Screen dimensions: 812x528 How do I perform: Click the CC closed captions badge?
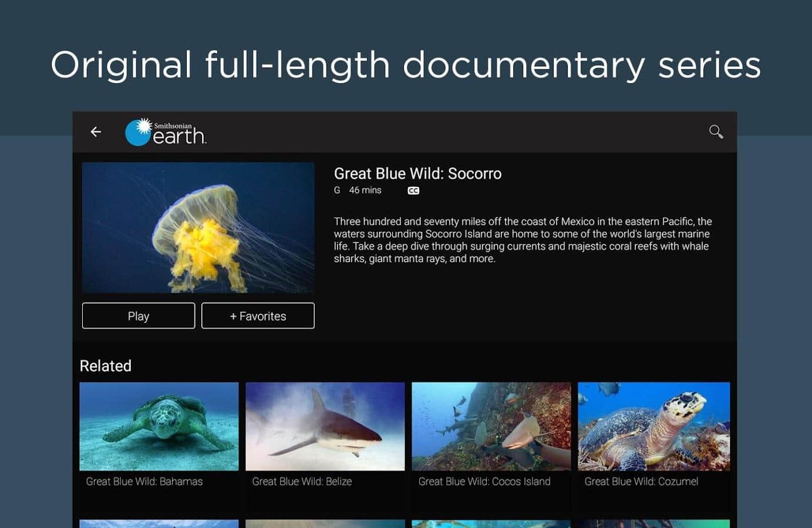(413, 191)
